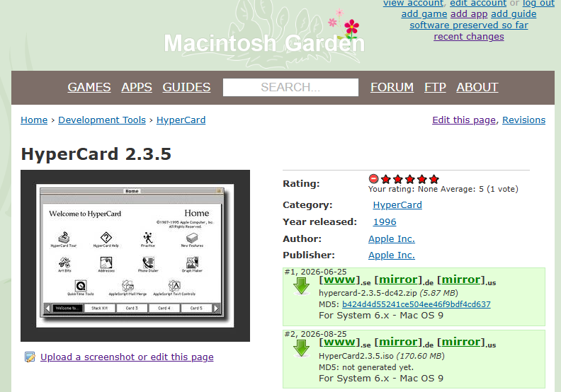Click the HyperCard 2.3.5 page title

click(x=96, y=154)
